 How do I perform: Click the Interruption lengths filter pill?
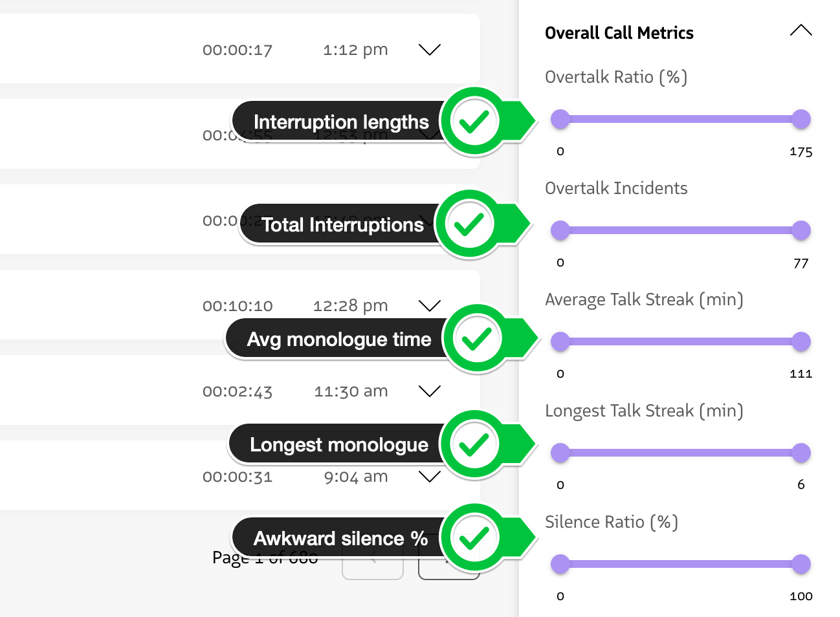(x=342, y=122)
